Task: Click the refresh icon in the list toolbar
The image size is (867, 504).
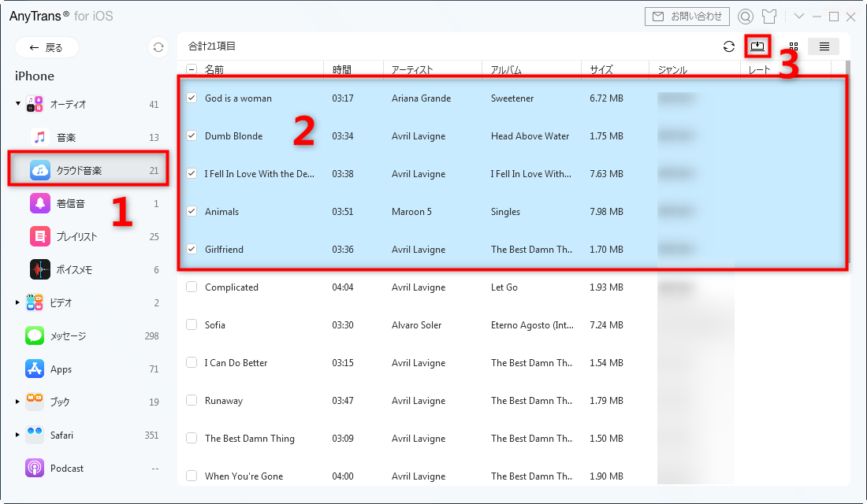Action: tap(729, 47)
